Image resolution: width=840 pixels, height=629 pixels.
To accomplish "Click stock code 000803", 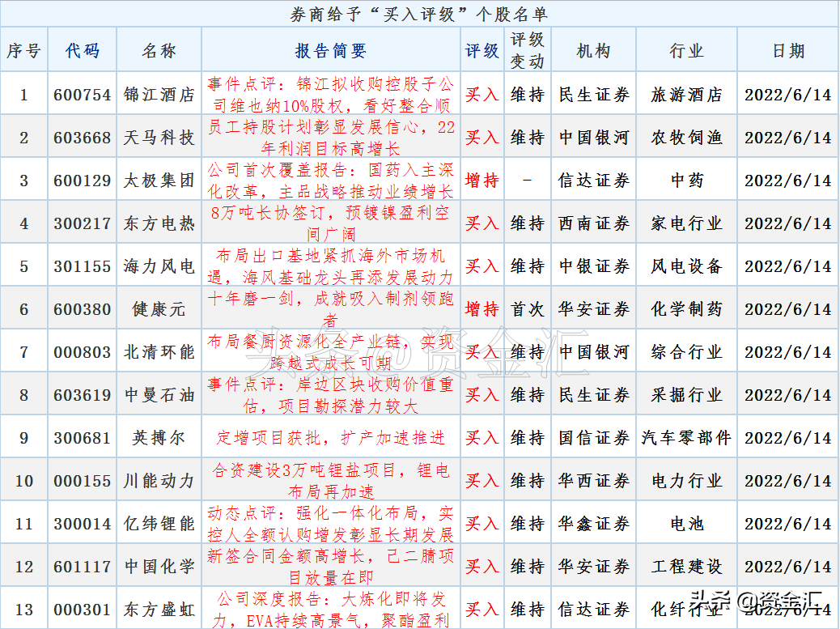I will (x=82, y=352).
